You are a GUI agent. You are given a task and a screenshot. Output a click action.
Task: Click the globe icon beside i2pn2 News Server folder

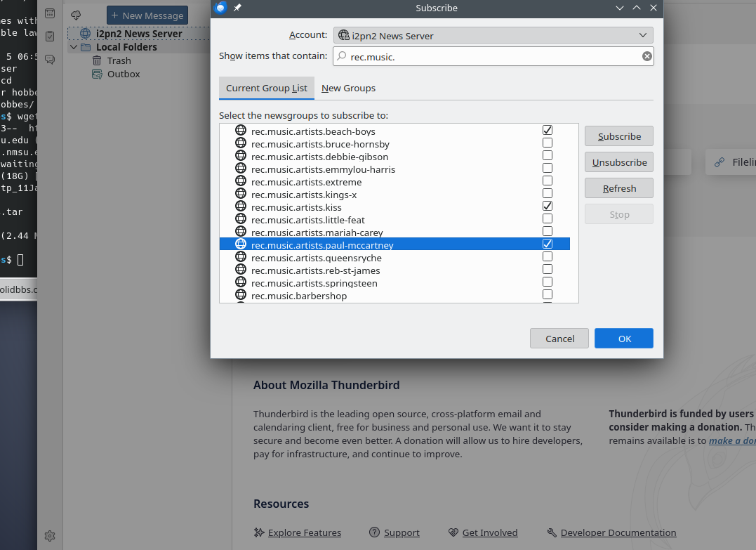coord(86,33)
